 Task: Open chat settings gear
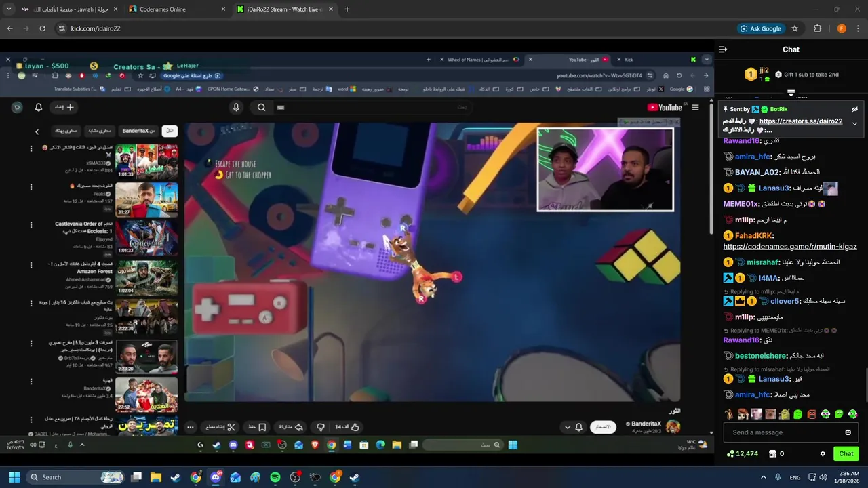pyautogui.click(x=823, y=454)
